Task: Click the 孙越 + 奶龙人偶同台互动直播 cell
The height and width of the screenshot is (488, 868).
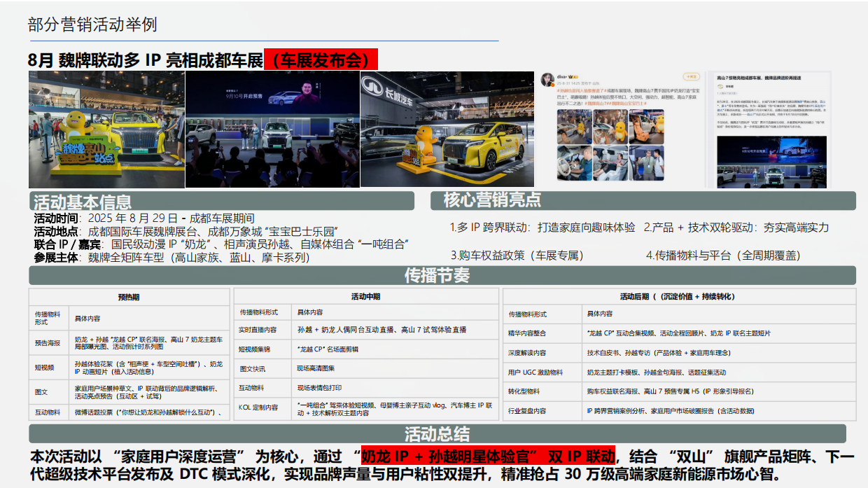Action: point(393,329)
